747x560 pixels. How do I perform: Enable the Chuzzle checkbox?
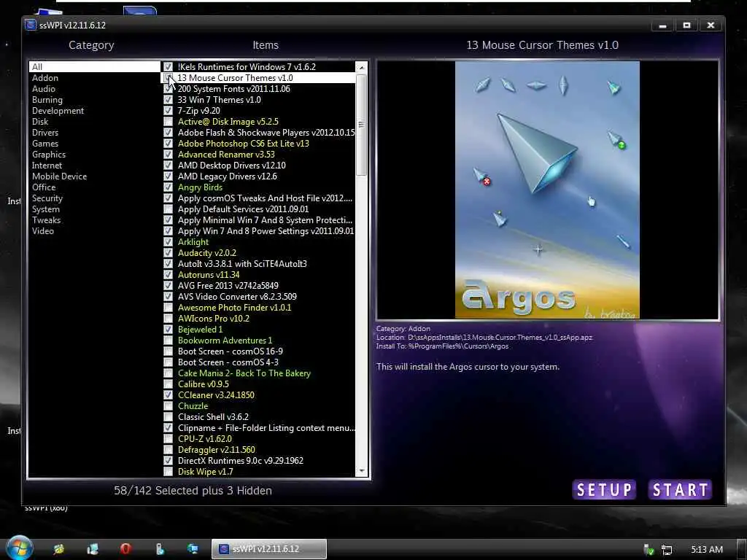point(169,405)
